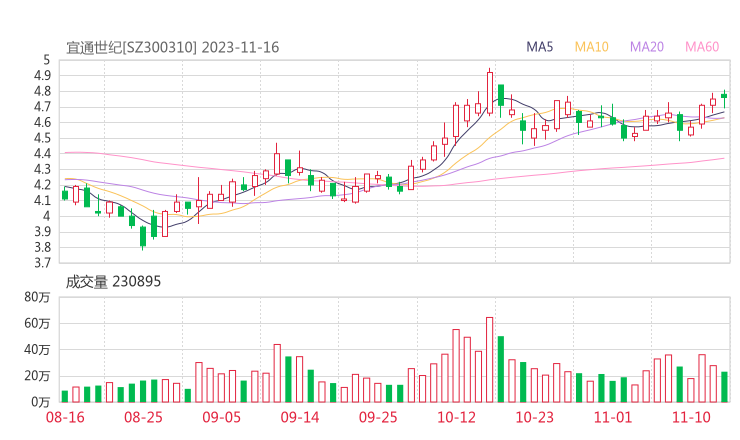
Task: Click the tallest green volume bar
Action: [x=501, y=369]
